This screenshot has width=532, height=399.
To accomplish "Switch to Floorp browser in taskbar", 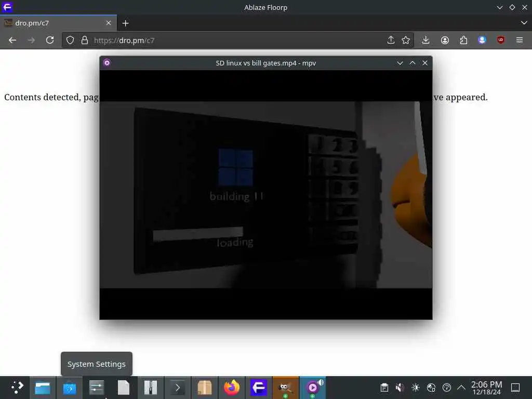I will click(x=259, y=388).
